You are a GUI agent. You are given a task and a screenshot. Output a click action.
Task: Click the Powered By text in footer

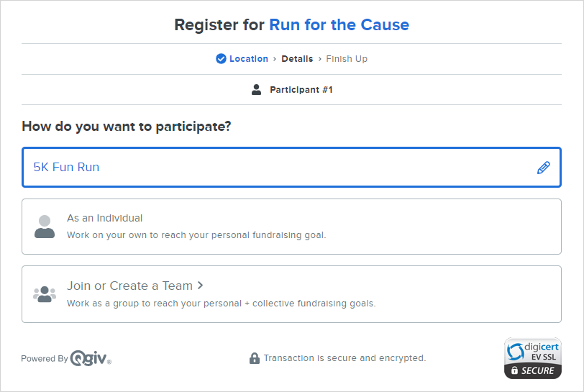tap(45, 358)
